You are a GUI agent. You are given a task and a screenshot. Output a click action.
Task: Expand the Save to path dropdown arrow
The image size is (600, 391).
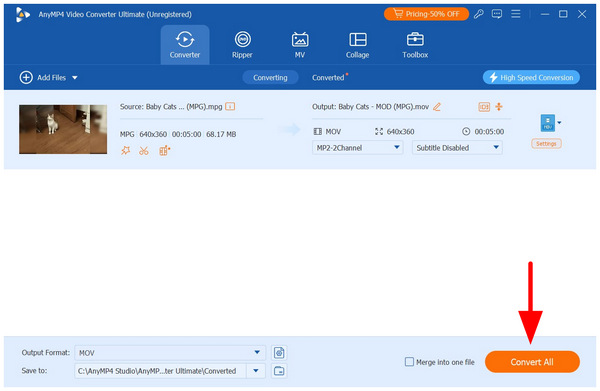256,371
